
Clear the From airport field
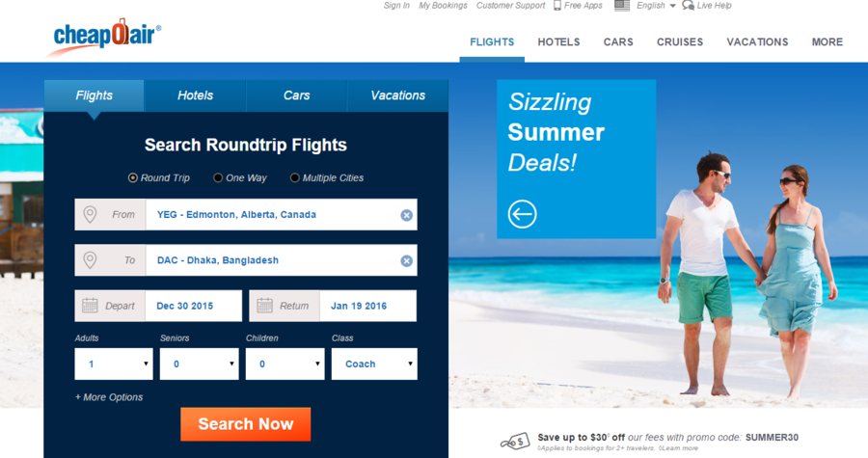[x=406, y=215]
